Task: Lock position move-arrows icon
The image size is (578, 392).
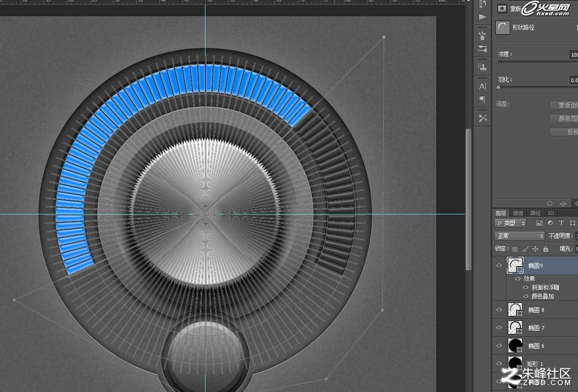Action: tap(535, 249)
